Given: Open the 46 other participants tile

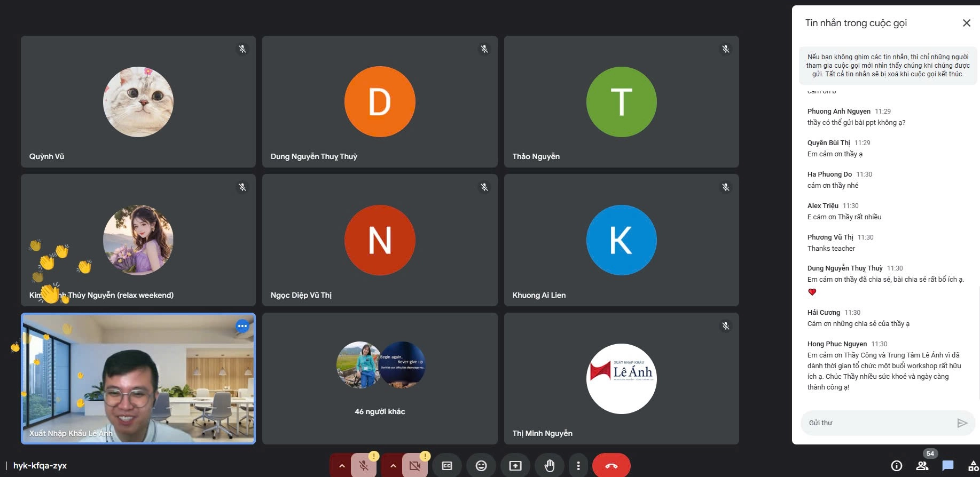Looking at the screenshot, I should 380,378.
